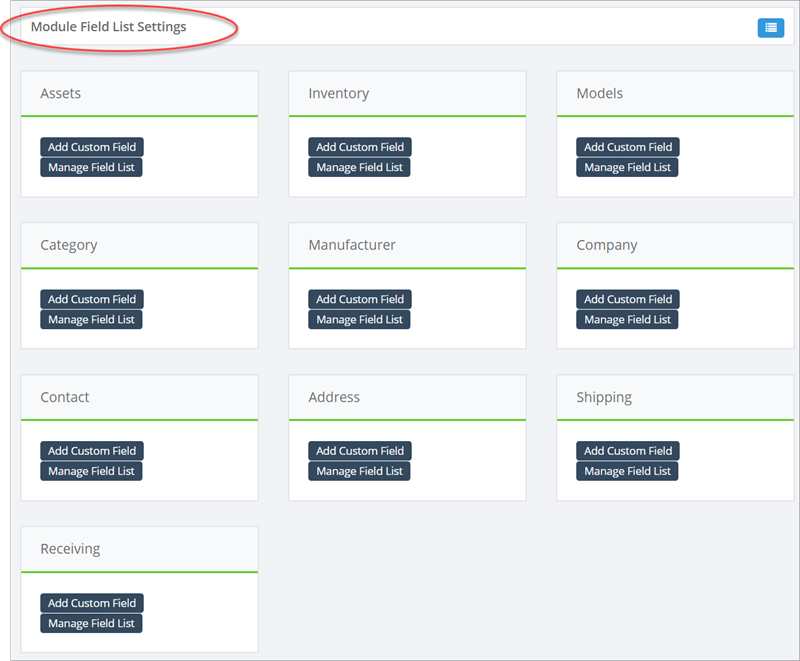Viewport: 800px width, 661px height.
Task: Add a custom field to Company
Action: point(628,299)
